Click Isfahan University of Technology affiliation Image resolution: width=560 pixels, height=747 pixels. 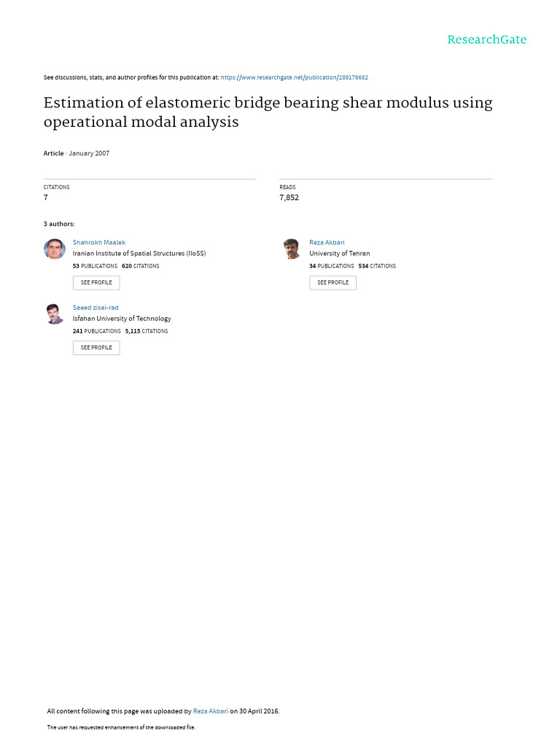(122, 319)
